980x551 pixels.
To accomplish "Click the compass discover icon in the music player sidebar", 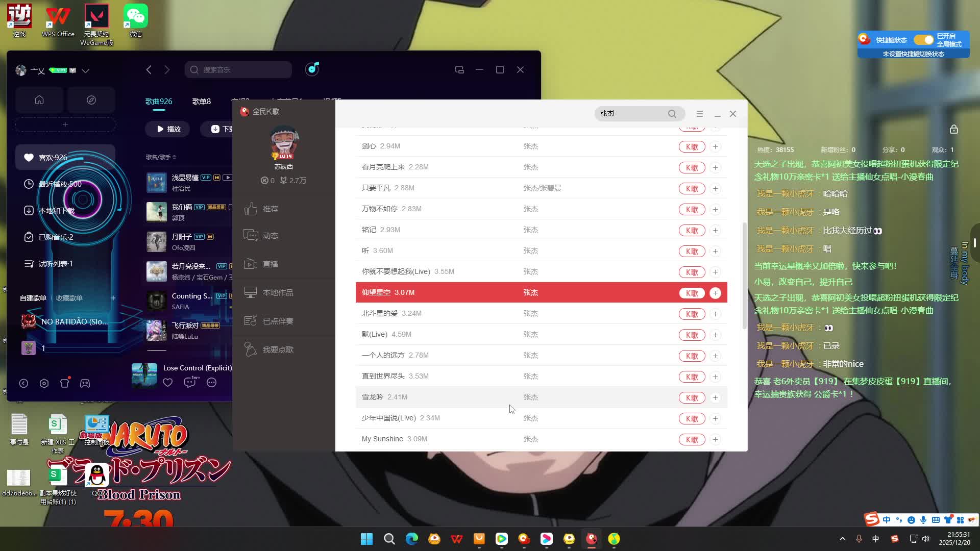I will (91, 100).
